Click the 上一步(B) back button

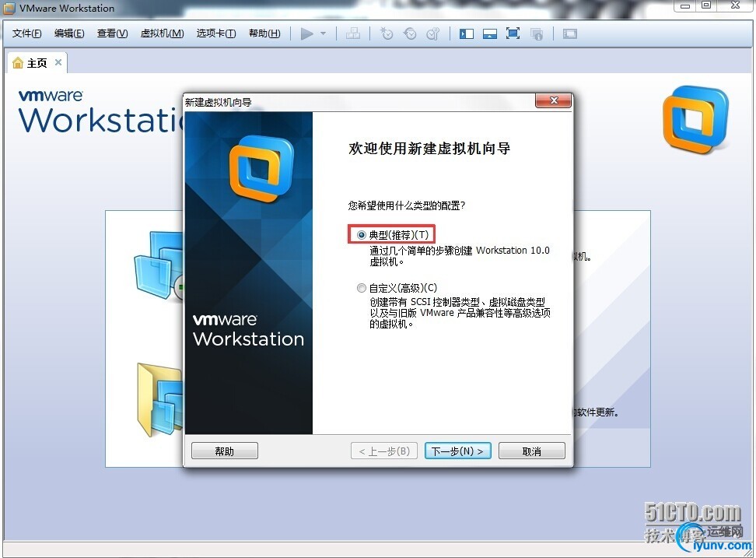[x=384, y=451]
